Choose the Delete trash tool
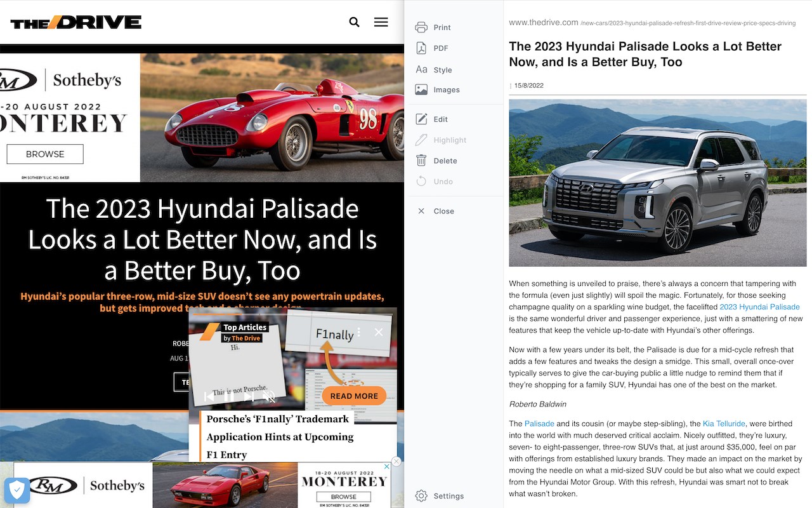The width and height of the screenshot is (812, 508). tap(421, 161)
